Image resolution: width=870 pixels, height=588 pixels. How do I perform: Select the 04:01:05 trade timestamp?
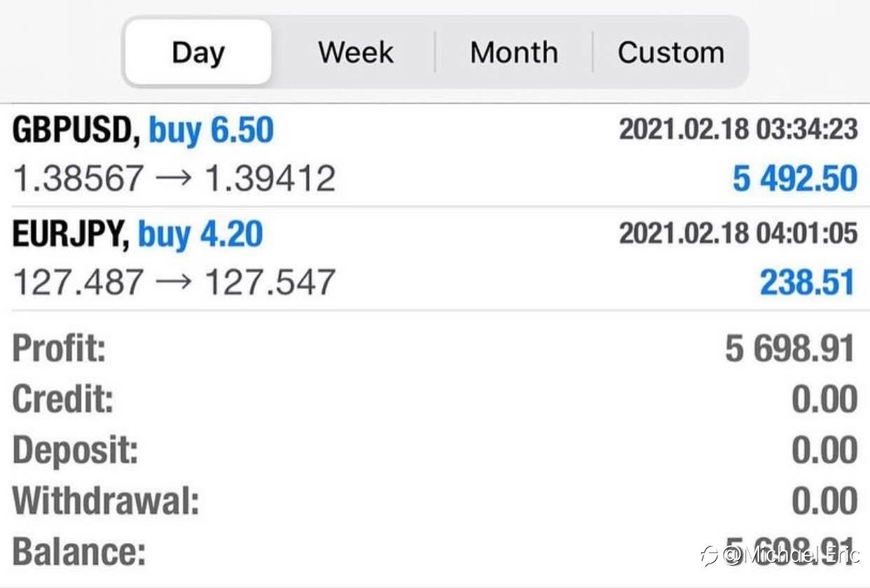(738, 234)
